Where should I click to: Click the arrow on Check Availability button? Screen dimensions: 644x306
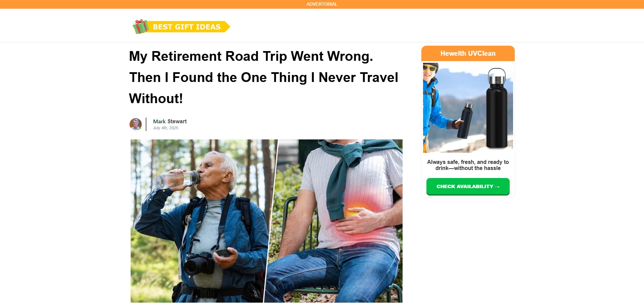(x=497, y=186)
